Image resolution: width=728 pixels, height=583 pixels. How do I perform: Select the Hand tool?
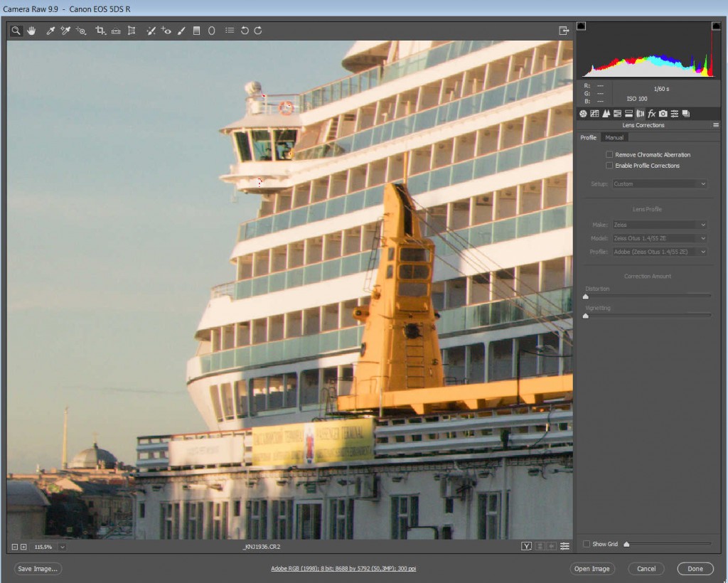point(31,31)
